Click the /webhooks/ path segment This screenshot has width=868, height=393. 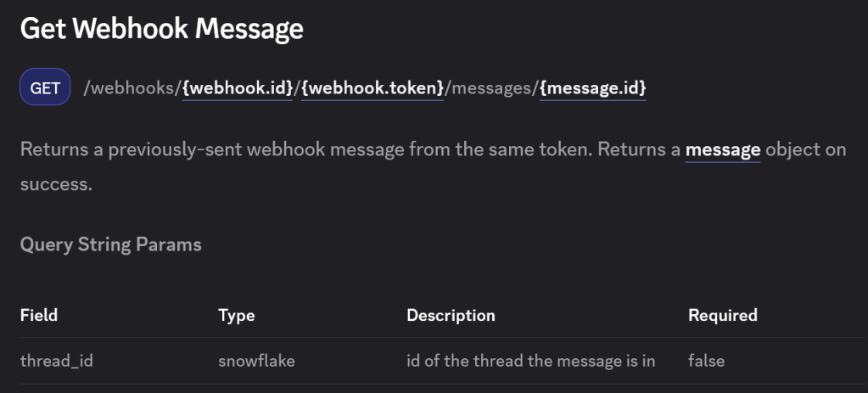[x=132, y=87]
